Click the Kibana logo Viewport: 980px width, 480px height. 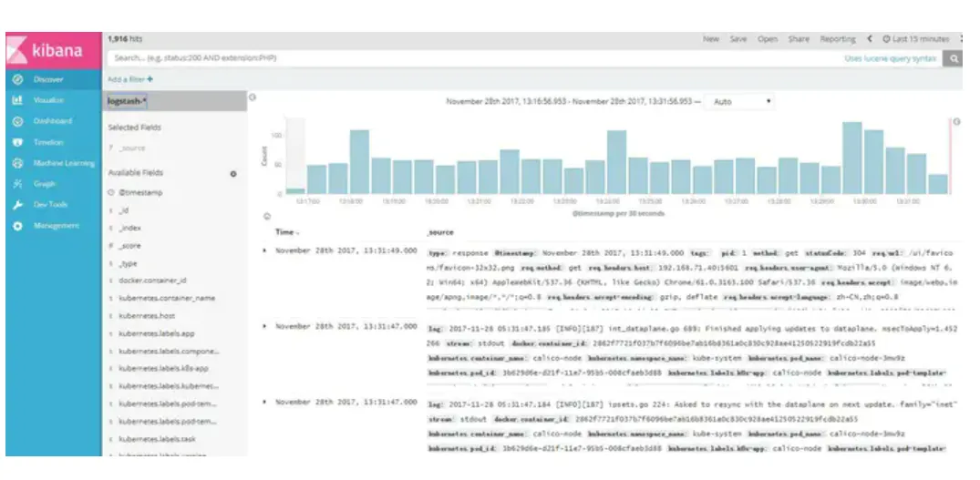point(54,51)
